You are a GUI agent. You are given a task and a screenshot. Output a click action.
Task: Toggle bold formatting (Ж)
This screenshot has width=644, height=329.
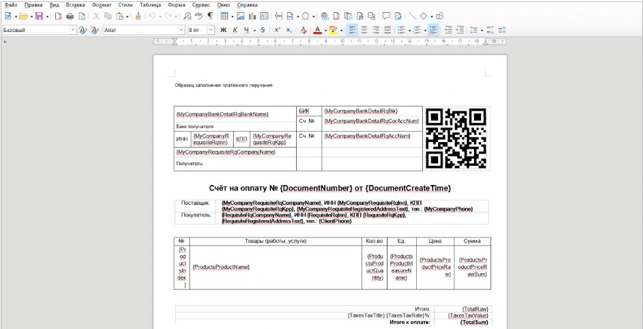tap(222, 30)
